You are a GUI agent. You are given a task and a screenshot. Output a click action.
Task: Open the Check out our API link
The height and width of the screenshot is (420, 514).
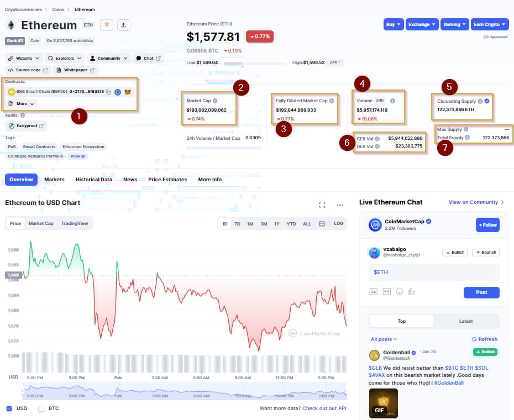pyautogui.click(x=324, y=408)
